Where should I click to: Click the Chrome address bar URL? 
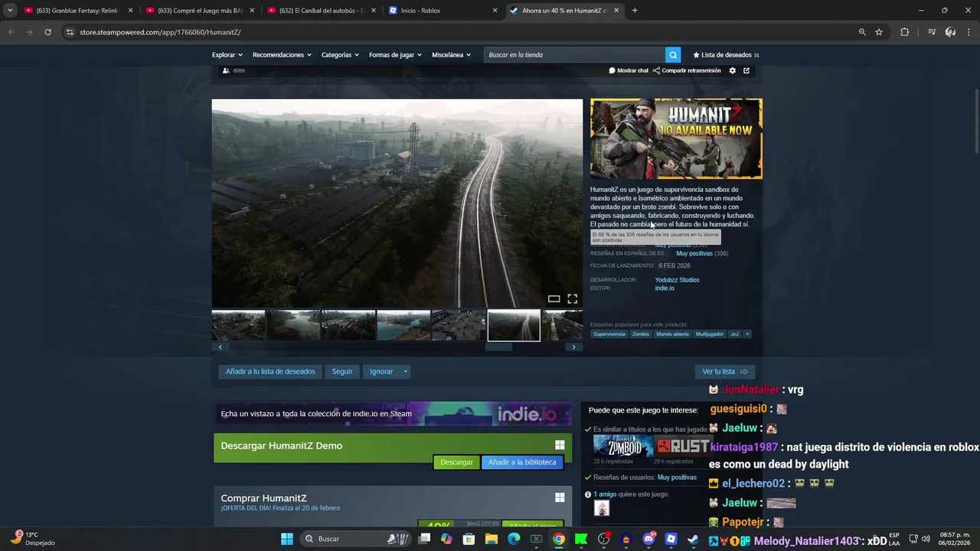(x=160, y=32)
